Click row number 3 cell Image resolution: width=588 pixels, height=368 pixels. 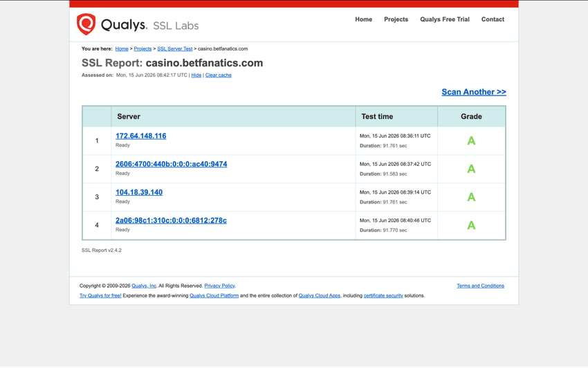click(x=97, y=197)
